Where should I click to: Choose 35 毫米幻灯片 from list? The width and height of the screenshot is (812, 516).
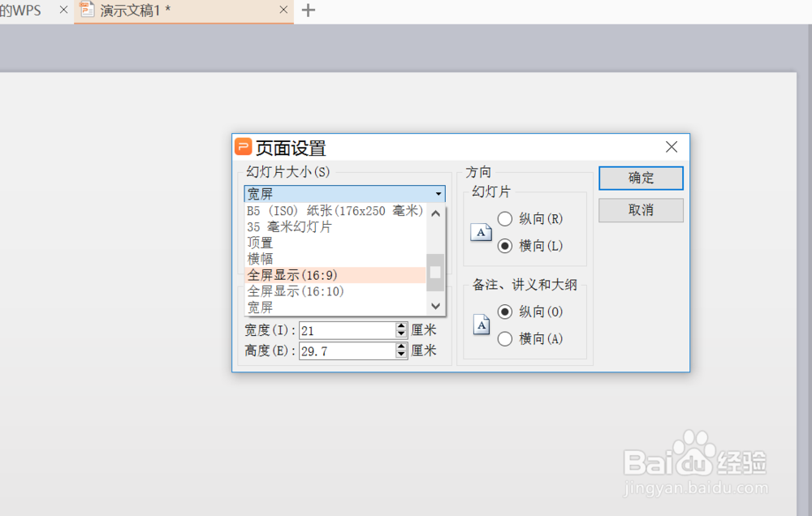point(335,226)
